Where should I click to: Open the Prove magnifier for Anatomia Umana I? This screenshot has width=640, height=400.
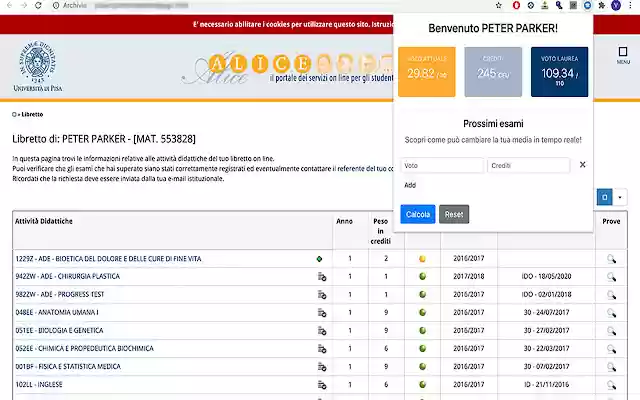pyautogui.click(x=612, y=313)
